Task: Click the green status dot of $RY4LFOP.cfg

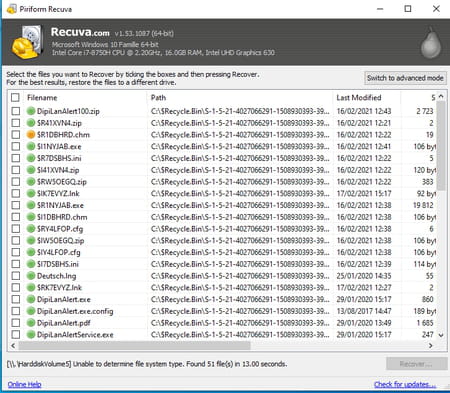Action: click(x=31, y=229)
